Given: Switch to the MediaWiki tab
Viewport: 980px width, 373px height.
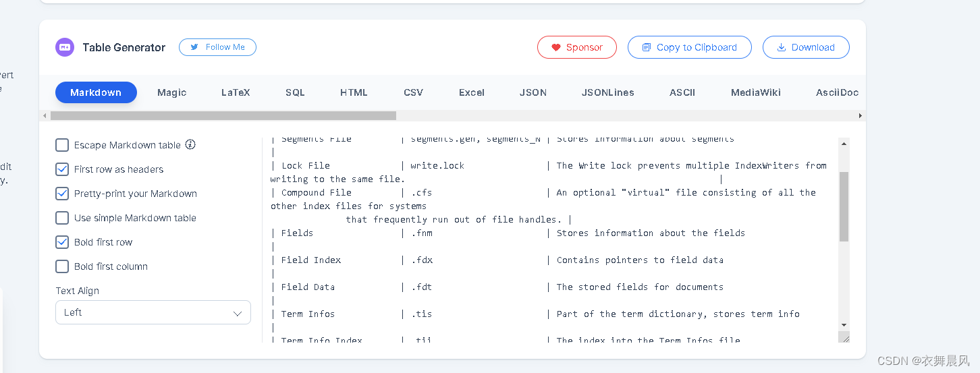Looking at the screenshot, I should coord(756,92).
